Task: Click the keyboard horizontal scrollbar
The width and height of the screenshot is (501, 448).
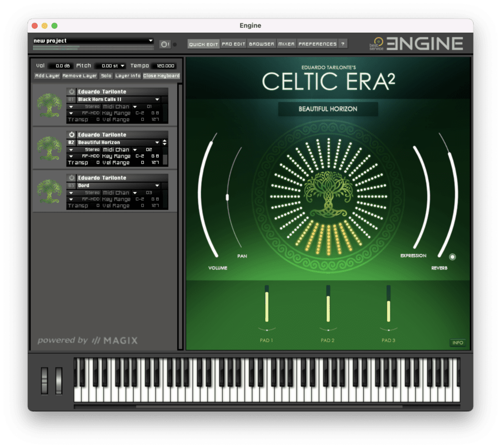Action: [269, 407]
